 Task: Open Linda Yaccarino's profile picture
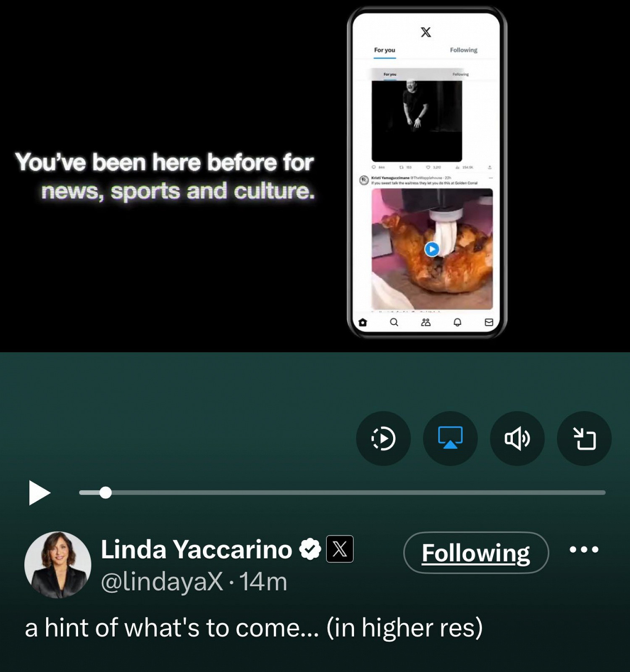[x=58, y=565]
